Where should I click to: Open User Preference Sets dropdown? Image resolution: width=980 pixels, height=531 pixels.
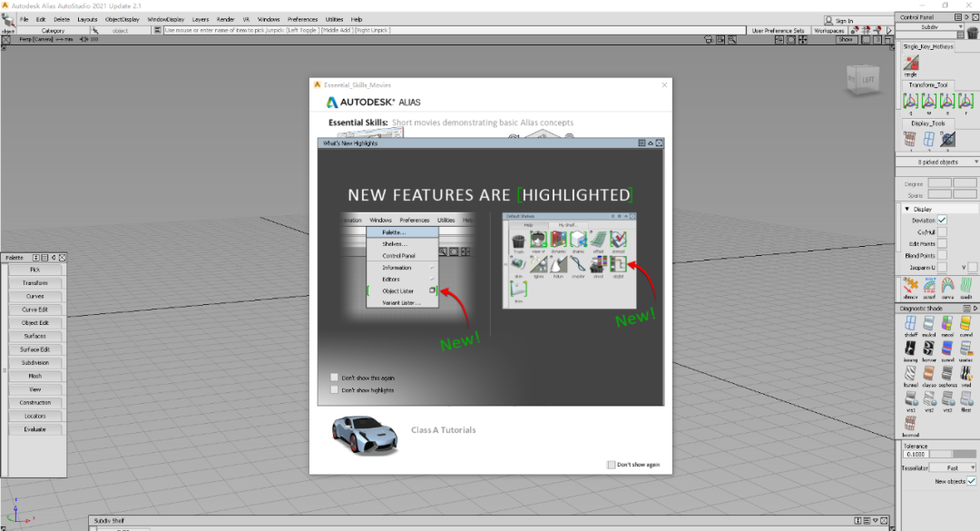(779, 30)
